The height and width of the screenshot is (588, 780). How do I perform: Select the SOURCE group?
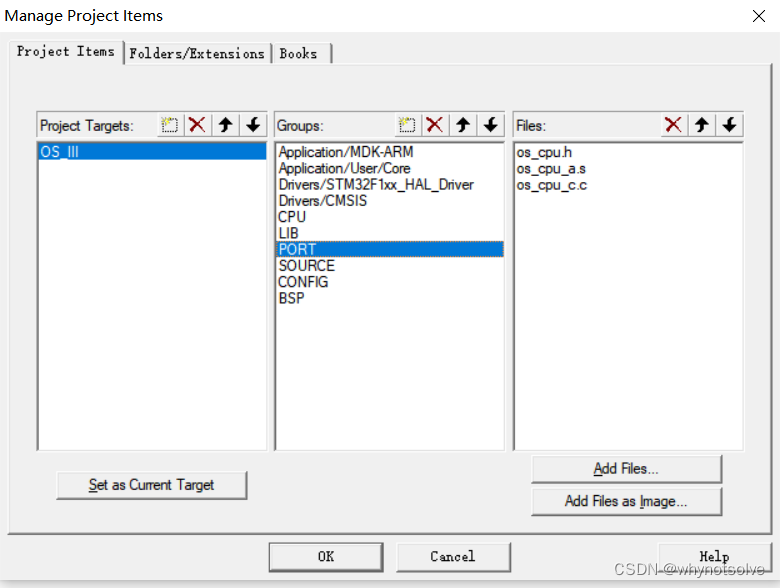click(390, 266)
